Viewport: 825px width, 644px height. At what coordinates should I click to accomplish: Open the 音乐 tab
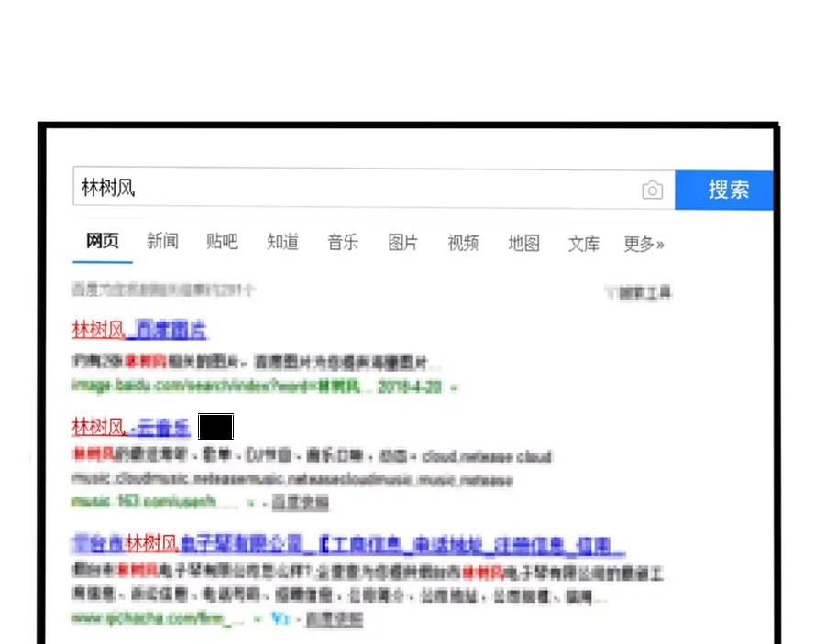pyautogui.click(x=343, y=243)
